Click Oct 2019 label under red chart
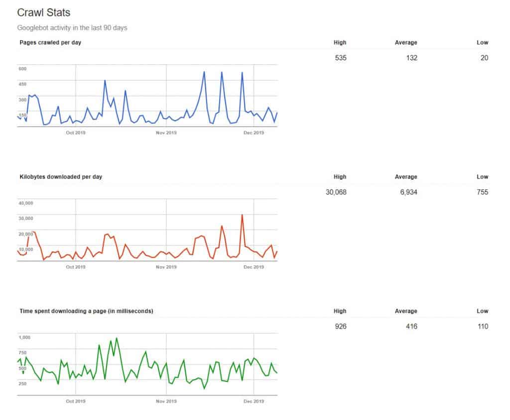This screenshot has width=510, height=420. point(76,267)
